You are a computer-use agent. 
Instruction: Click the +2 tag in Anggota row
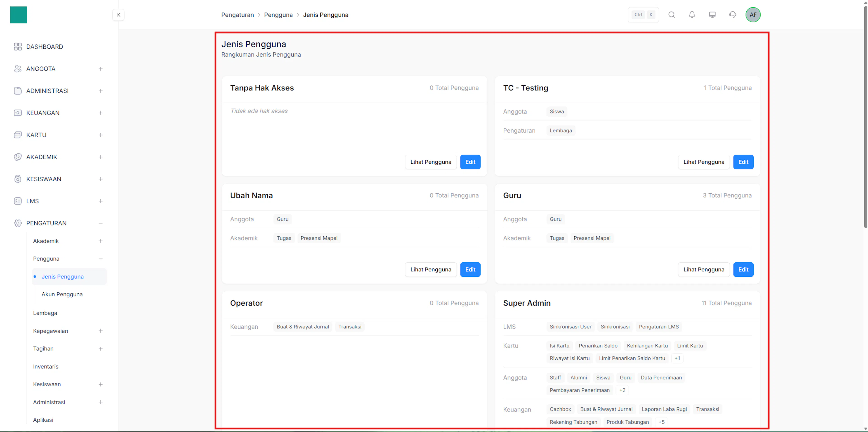pyautogui.click(x=622, y=391)
